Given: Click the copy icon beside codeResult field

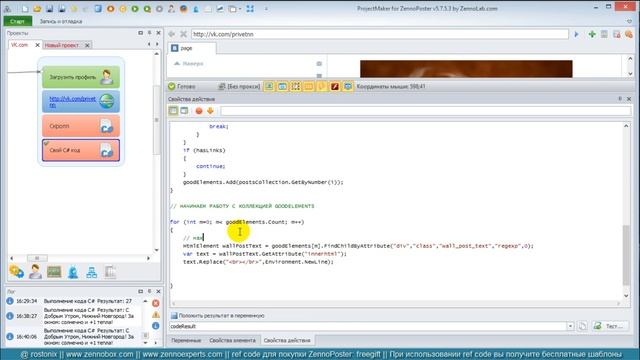Looking at the screenshot, I should [x=582, y=326].
